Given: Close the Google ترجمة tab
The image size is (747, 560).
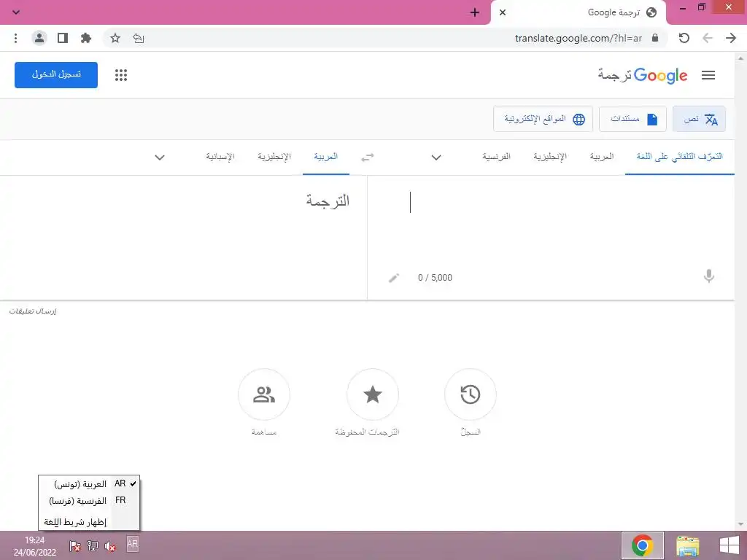Looking at the screenshot, I should 502,12.
